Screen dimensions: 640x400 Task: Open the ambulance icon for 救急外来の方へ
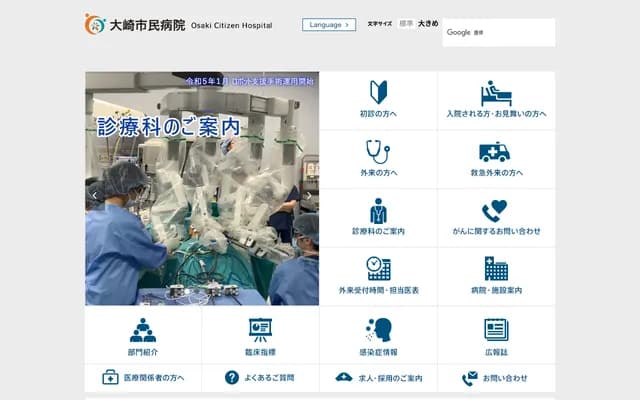[x=495, y=152]
